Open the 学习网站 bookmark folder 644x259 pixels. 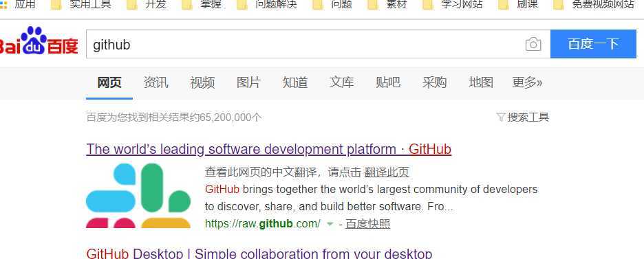coord(452,5)
